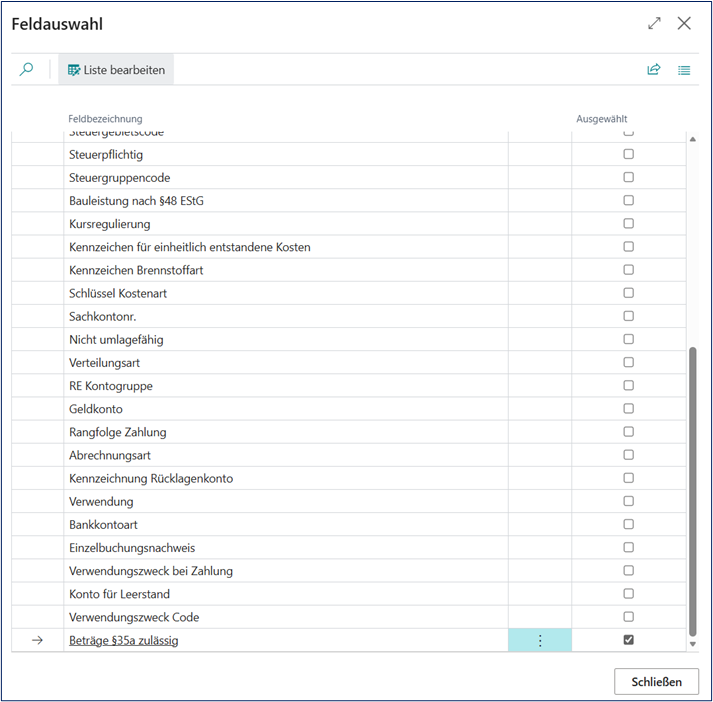Viewport: 713px width, 702px height.
Task: Tick the Geldkonto checkbox
Action: coord(629,408)
